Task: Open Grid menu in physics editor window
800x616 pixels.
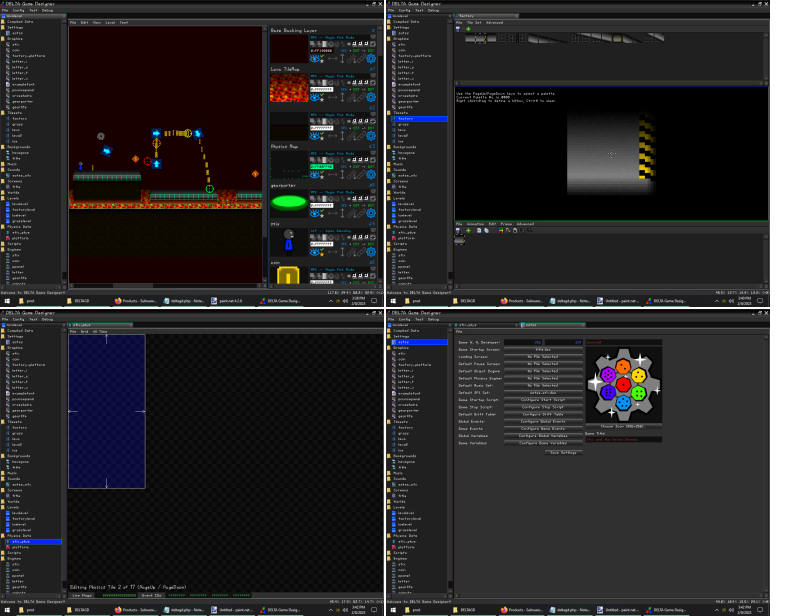Action: point(85,332)
